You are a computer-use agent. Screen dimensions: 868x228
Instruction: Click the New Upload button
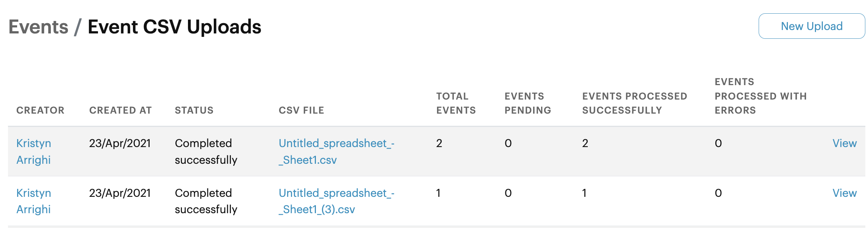(x=811, y=26)
